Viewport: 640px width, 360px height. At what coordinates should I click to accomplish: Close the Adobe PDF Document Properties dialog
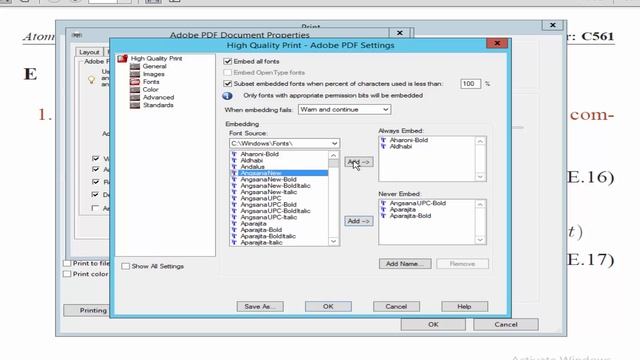[x=400, y=33]
